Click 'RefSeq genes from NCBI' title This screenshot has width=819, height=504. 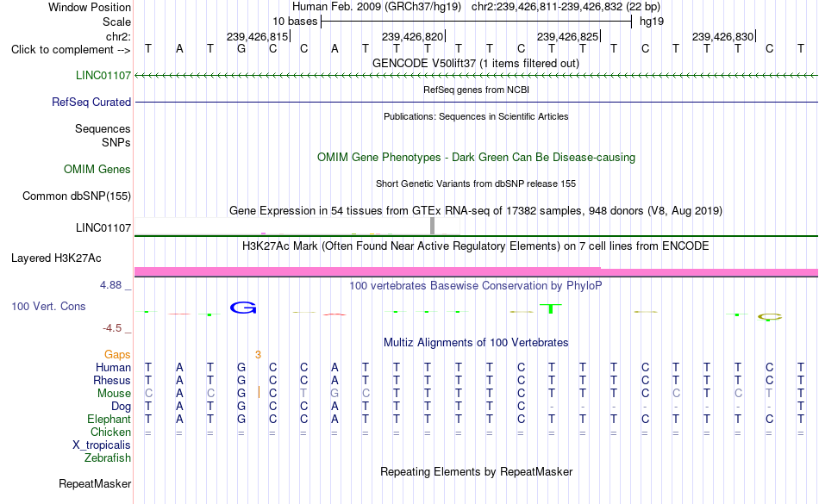tap(476, 90)
